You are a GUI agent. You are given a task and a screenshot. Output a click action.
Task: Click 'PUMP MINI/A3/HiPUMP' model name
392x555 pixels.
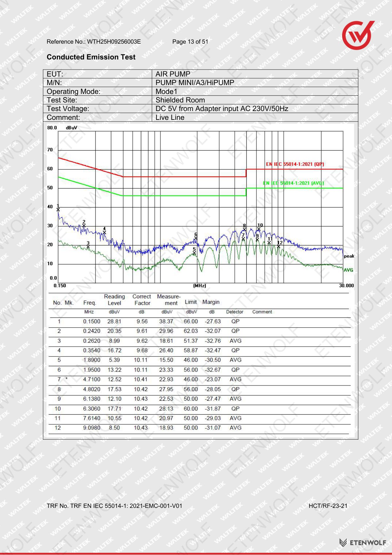tap(195, 83)
